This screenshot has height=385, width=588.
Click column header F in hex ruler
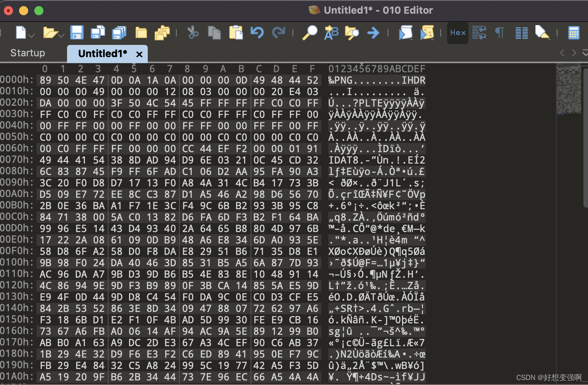312,69
